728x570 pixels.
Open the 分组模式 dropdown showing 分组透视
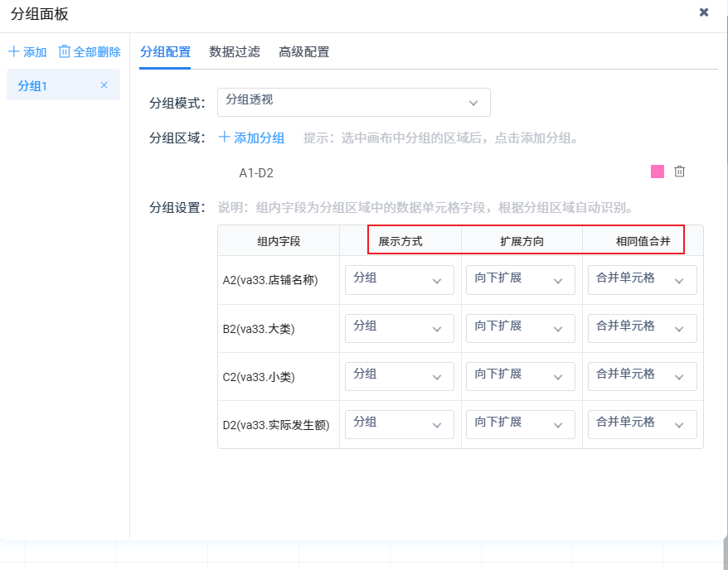[353, 102]
